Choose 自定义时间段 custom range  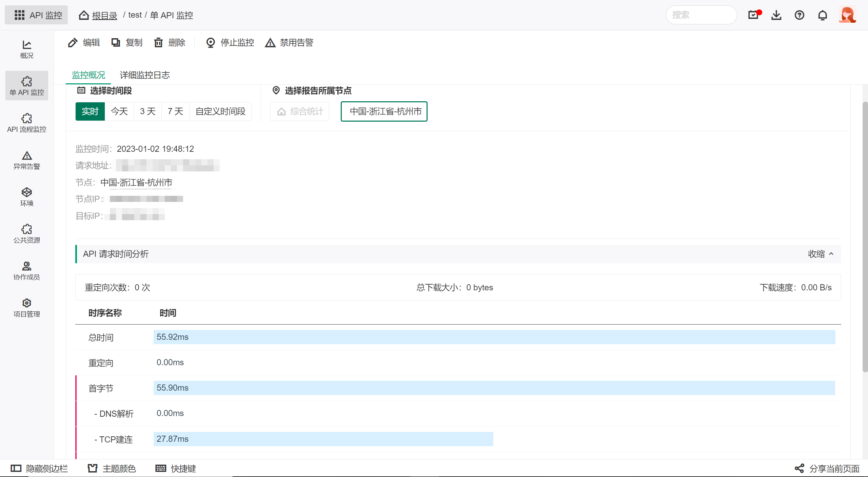220,111
